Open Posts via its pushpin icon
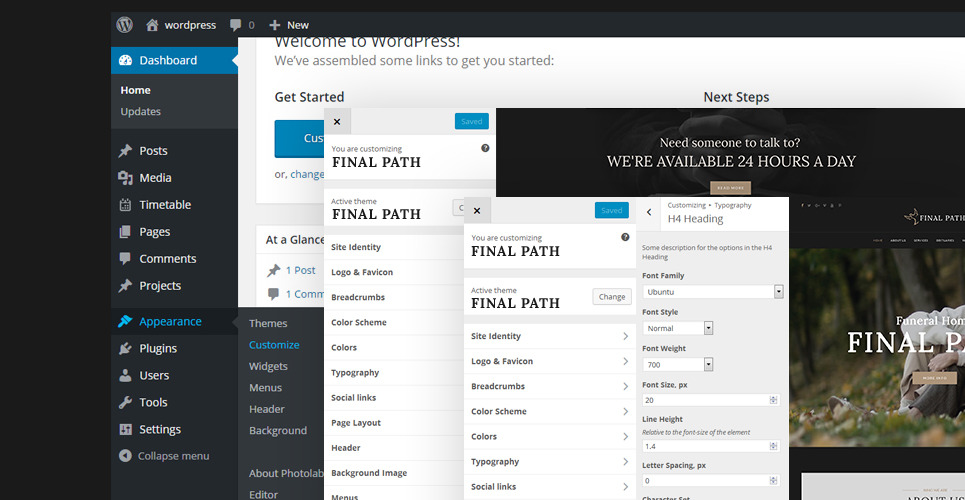This screenshot has height=500, width=965. click(125, 151)
